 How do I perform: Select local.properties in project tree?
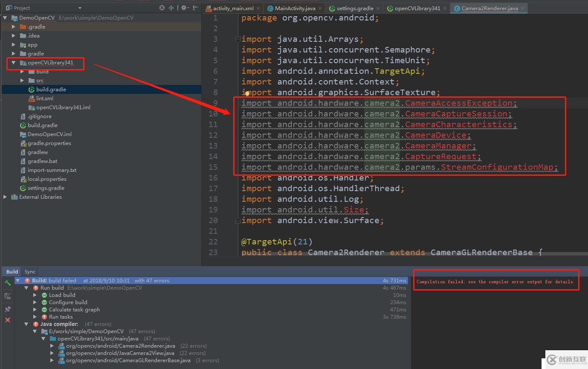(x=47, y=179)
